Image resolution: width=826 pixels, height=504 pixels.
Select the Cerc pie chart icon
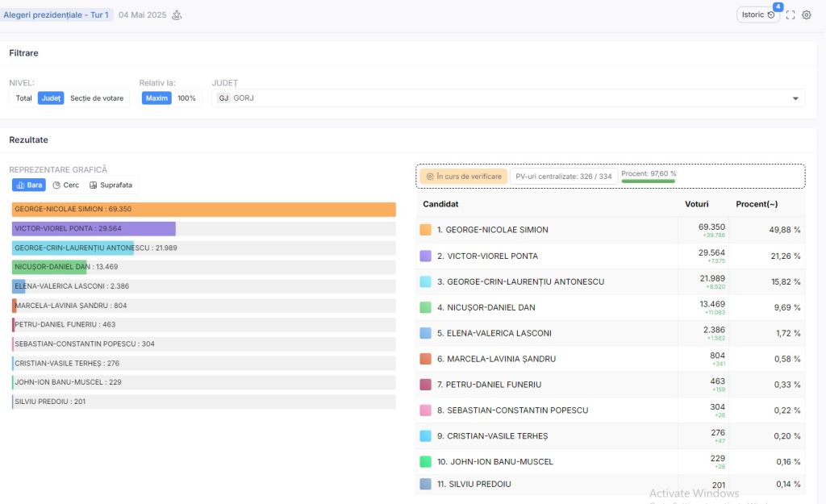pyautogui.click(x=56, y=185)
